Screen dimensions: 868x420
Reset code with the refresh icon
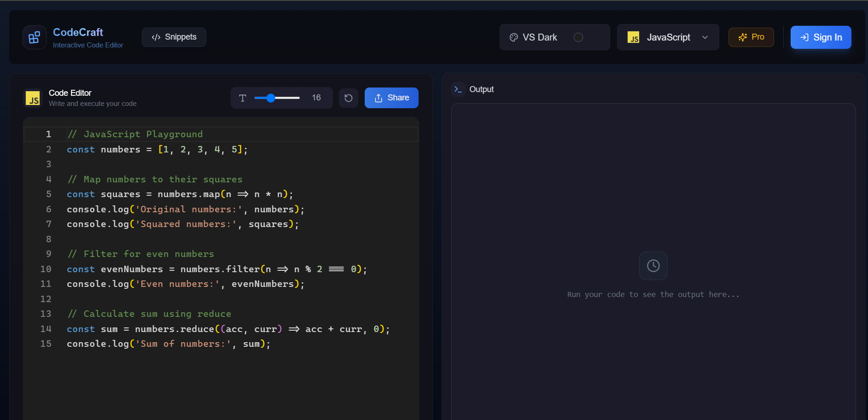click(x=349, y=98)
